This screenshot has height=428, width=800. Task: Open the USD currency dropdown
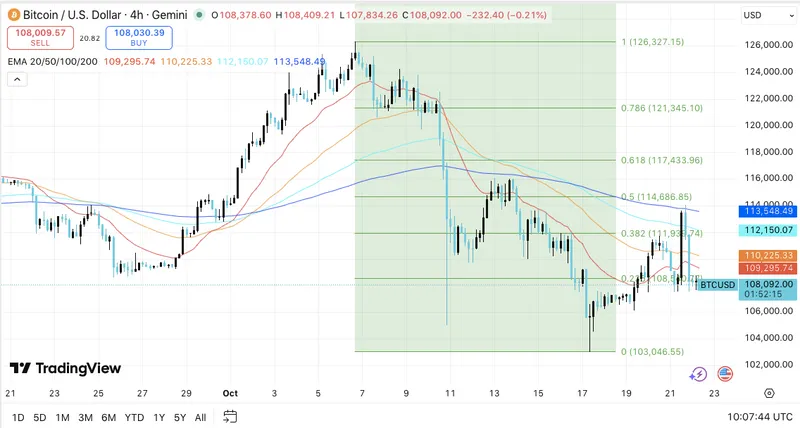[x=766, y=15]
